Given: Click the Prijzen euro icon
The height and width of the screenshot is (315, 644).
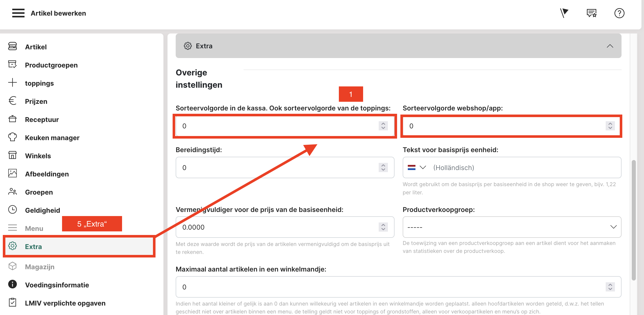Looking at the screenshot, I should pos(13,101).
